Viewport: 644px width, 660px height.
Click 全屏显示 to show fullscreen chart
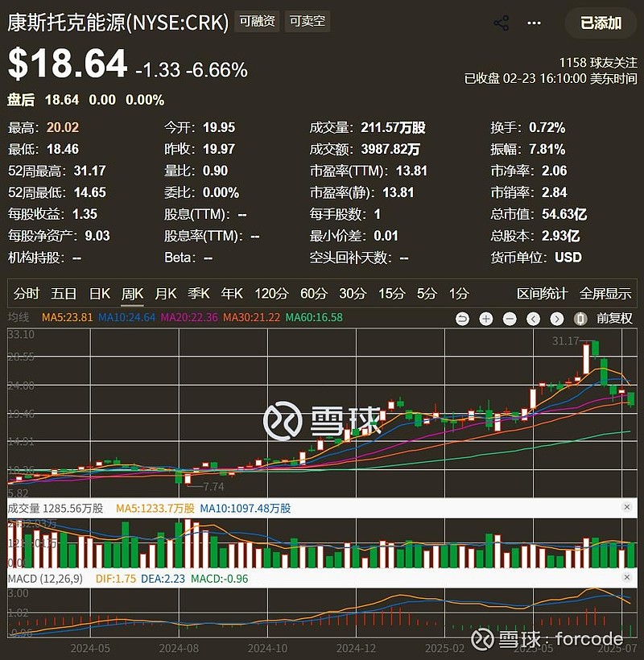[x=605, y=294]
